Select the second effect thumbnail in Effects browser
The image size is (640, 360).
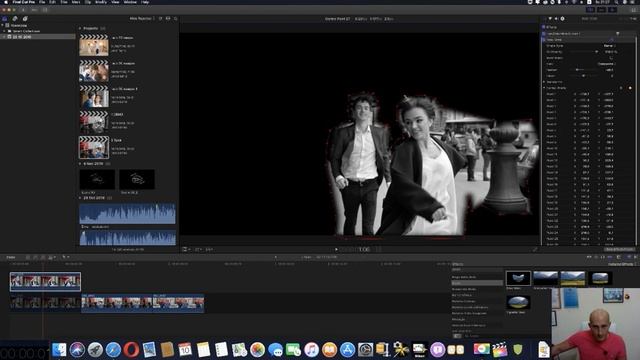pyautogui.click(x=545, y=278)
